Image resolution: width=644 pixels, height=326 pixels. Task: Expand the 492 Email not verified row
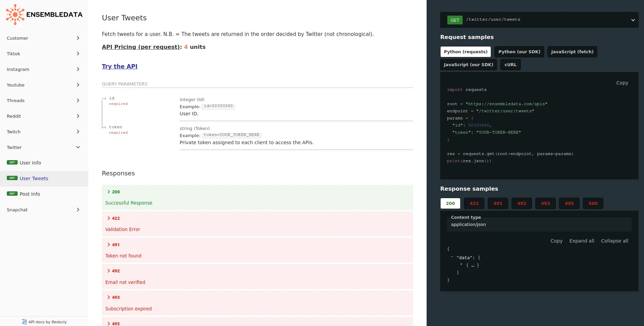(257, 276)
